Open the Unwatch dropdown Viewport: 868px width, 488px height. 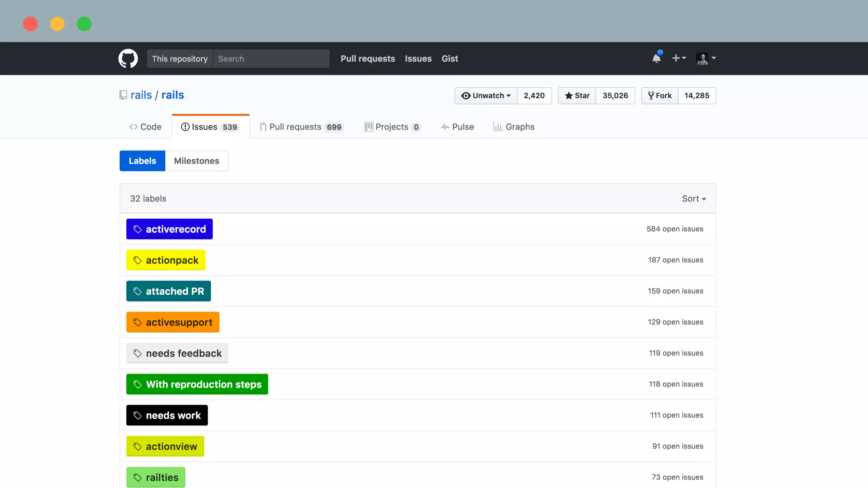point(486,96)
